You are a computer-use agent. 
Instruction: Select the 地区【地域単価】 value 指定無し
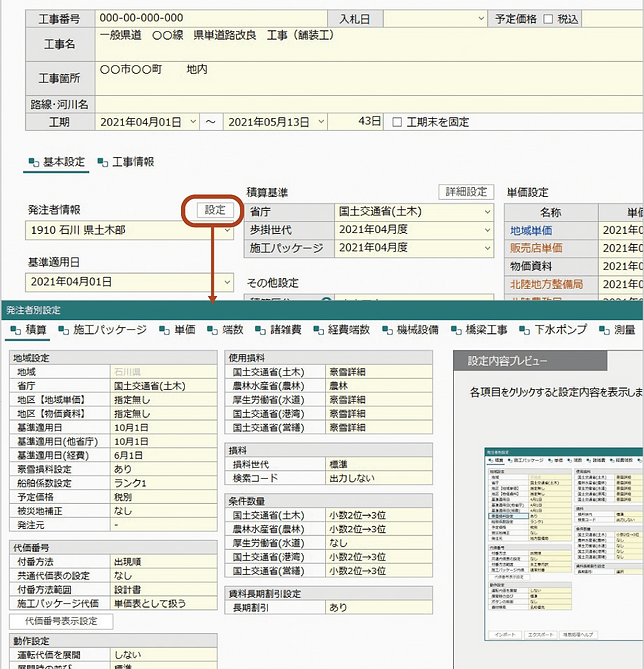coord(163,400)
